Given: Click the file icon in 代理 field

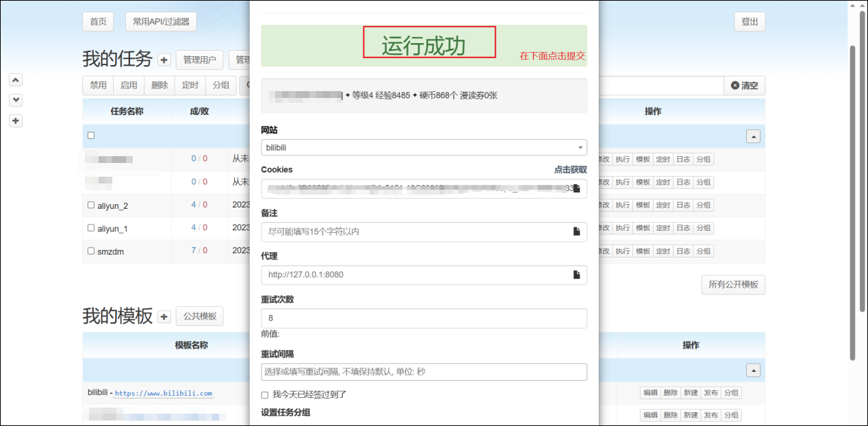Looking at the screenshot, I should click(x=576, y=275).
